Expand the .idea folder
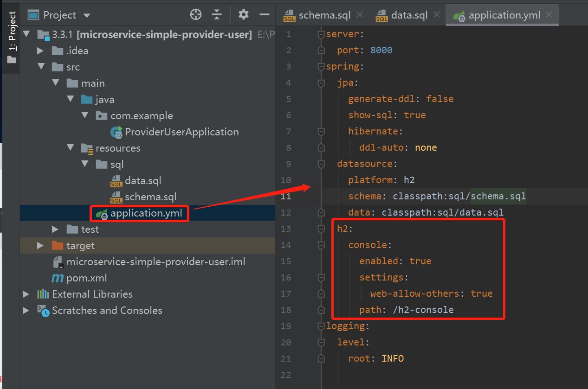This screenshot has height=389, width=588. 40,51
